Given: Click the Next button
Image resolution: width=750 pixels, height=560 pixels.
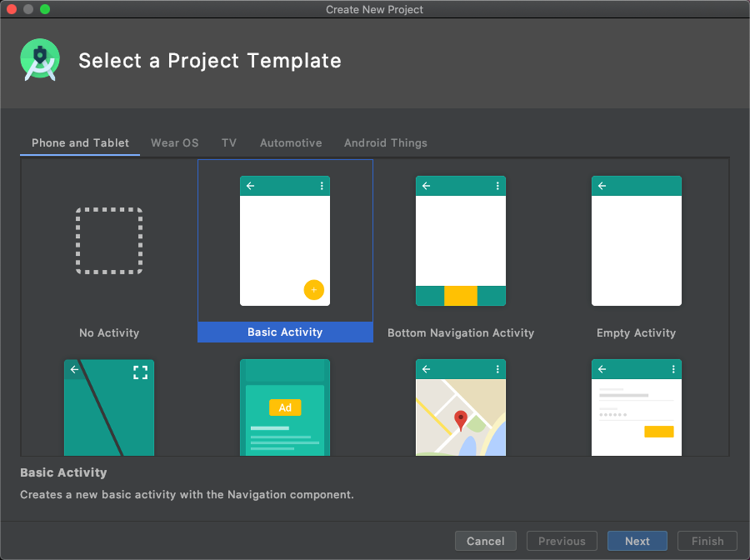Looking at the screenshot, I should click(637, 541).
